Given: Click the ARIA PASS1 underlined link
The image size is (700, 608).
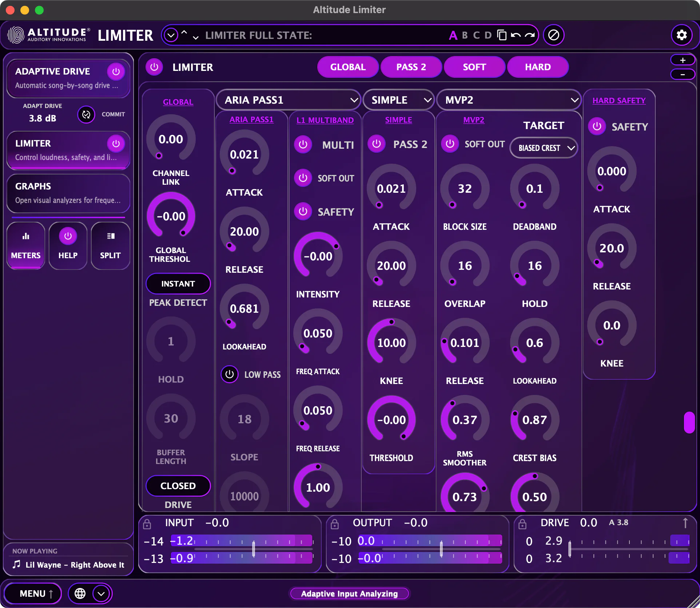Looking at the screenshot, I should click(251, 120).
